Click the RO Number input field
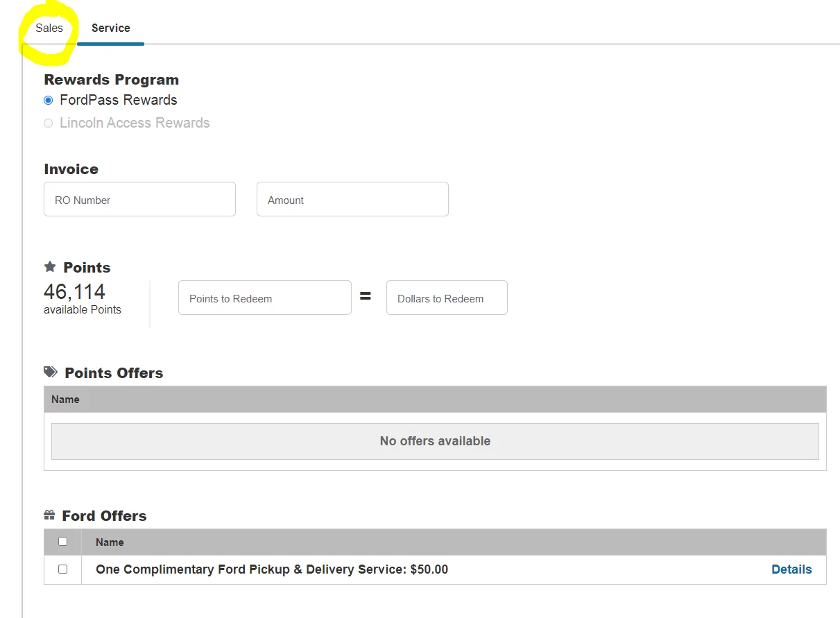 click(x=139, y=200)
